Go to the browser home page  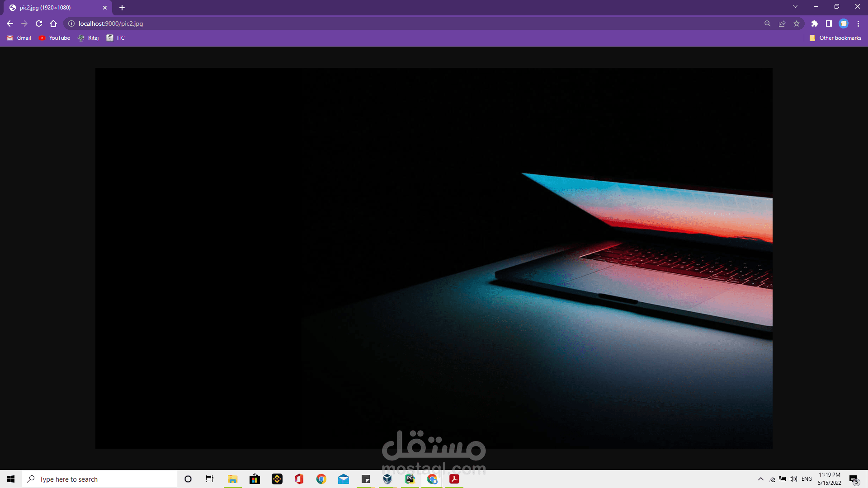tap(53, 23)
